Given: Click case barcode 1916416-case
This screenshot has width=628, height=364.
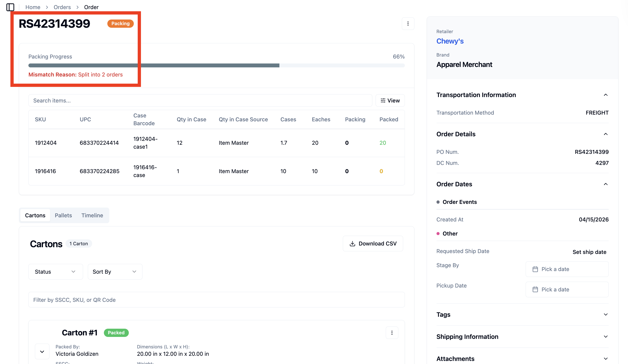Looking at the screenshot, I should coord(145,171).
